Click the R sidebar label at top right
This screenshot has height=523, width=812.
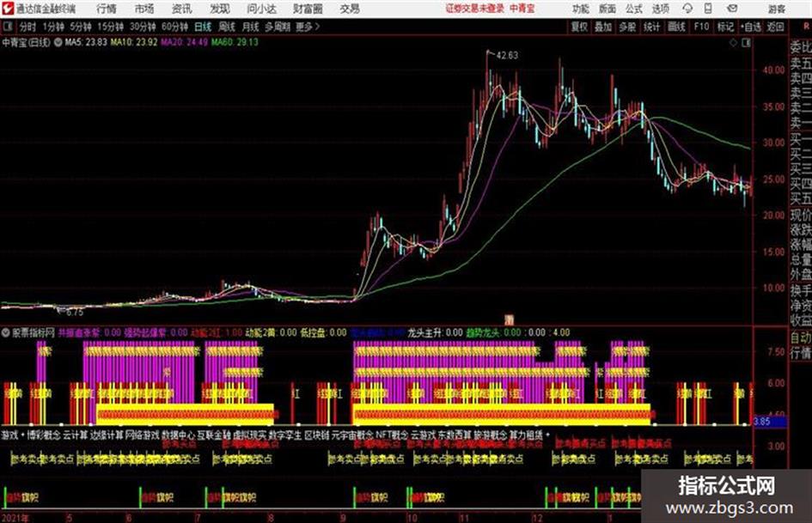click(806, 26)
